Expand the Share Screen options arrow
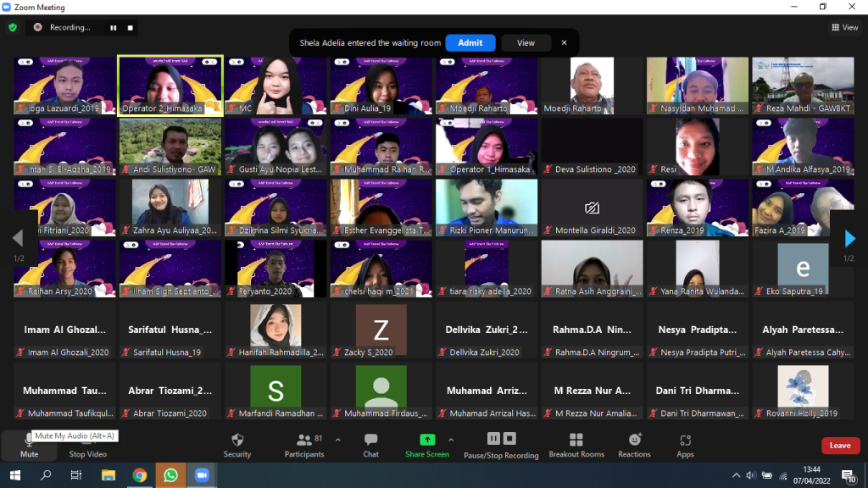The image size is (868, 488). [x=451, y=440]
